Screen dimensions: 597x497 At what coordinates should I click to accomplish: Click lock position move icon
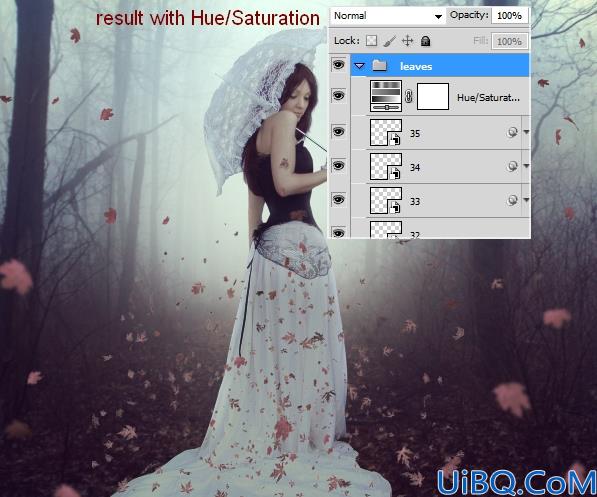tap(407, 41)
